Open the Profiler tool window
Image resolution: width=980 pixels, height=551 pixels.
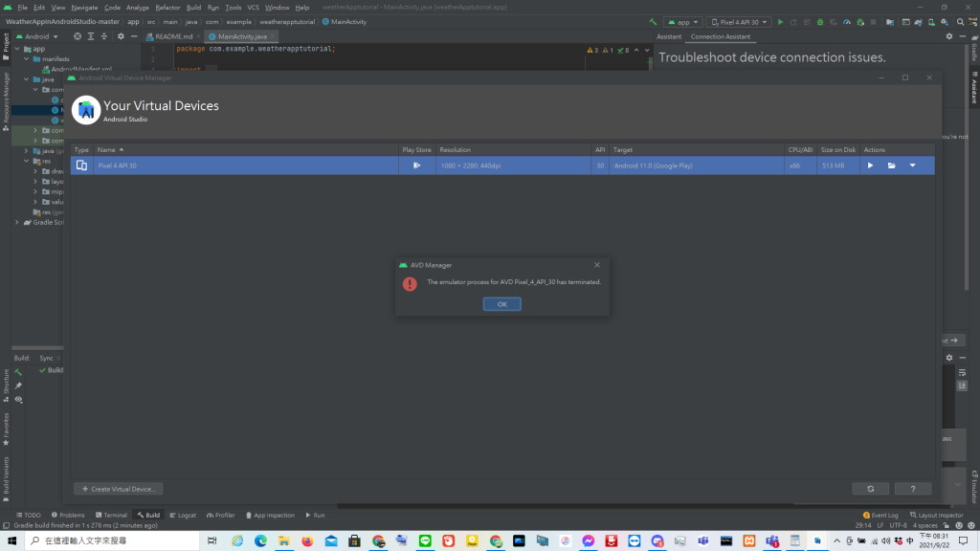pos(221,516)
